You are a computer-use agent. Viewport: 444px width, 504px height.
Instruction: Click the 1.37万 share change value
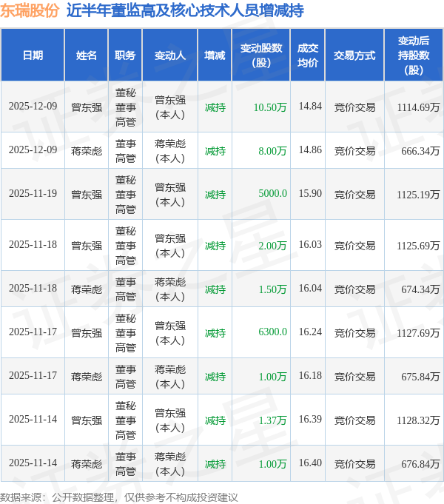272,420
